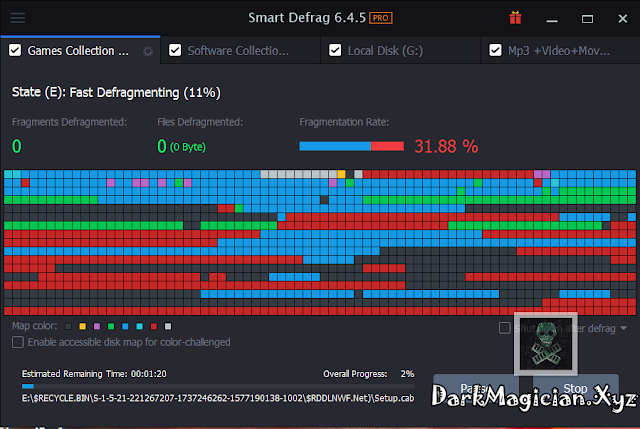Switch to the Software Collection tab

[240, 50]
